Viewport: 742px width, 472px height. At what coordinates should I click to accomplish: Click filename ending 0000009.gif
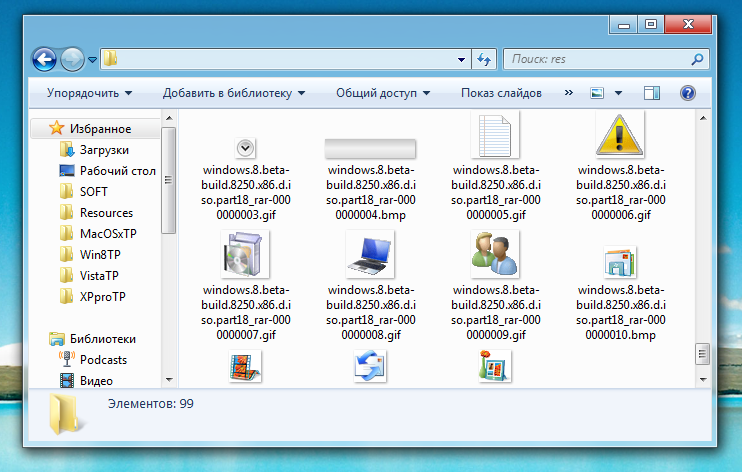(x=495, y=312)
